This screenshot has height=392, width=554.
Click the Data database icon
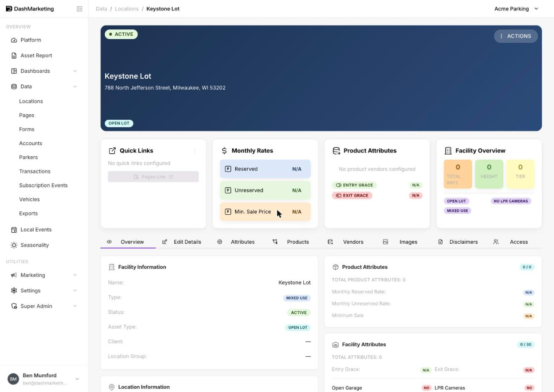(14, 87)
